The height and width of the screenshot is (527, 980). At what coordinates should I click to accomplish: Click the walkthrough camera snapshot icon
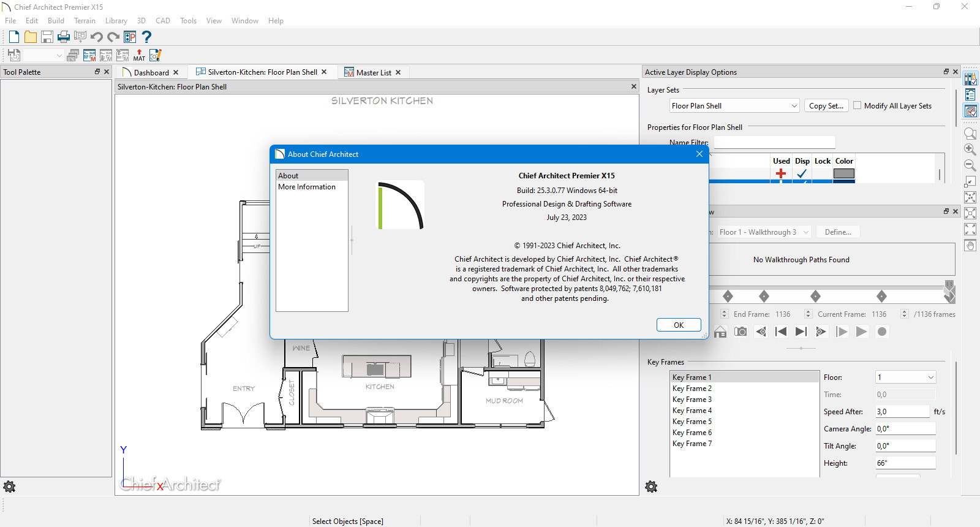(x=741, y=332)
